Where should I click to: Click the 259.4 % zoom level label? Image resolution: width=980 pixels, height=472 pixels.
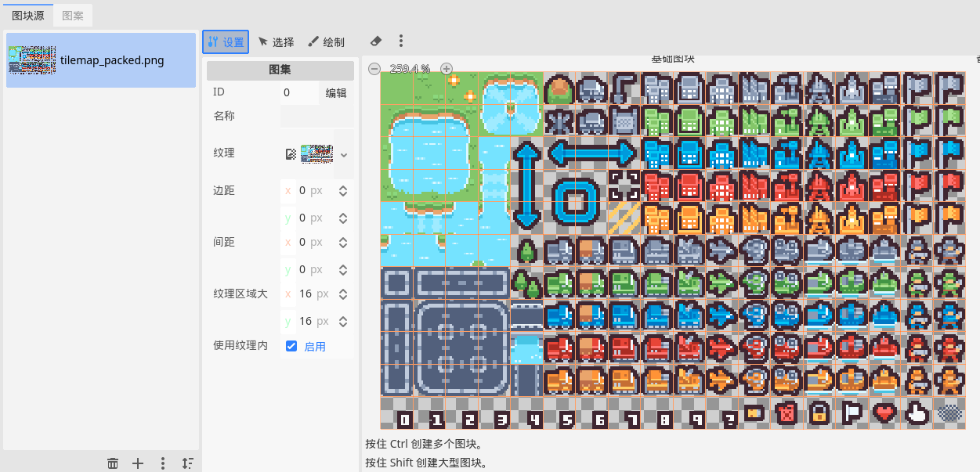tap(410, 68)
